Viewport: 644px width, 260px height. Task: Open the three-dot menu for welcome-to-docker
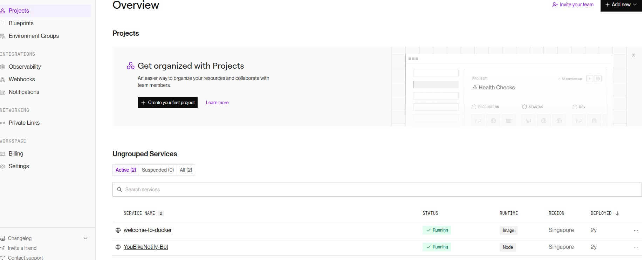pyautogui.click(x=636, y=230)
